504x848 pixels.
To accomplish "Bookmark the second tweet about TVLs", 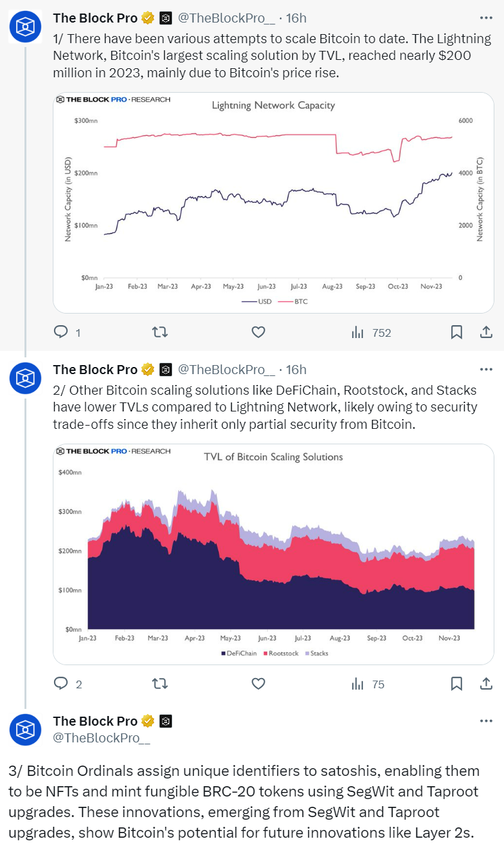I will (x=456, y=684).
